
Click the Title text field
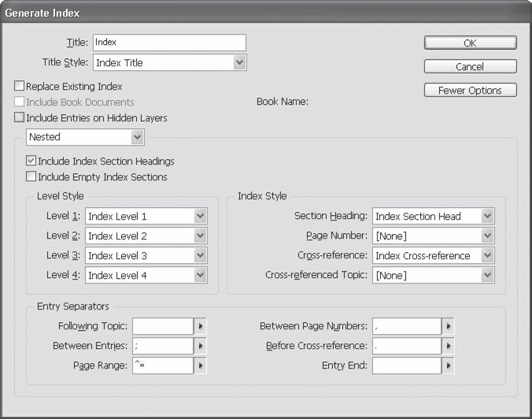169,43
